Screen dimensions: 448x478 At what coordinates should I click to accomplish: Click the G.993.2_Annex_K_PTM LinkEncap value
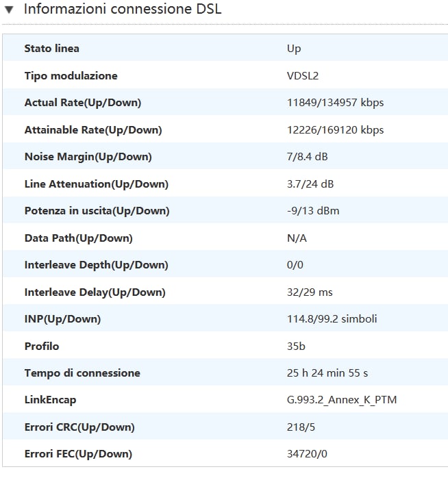[x=342, y=400]
